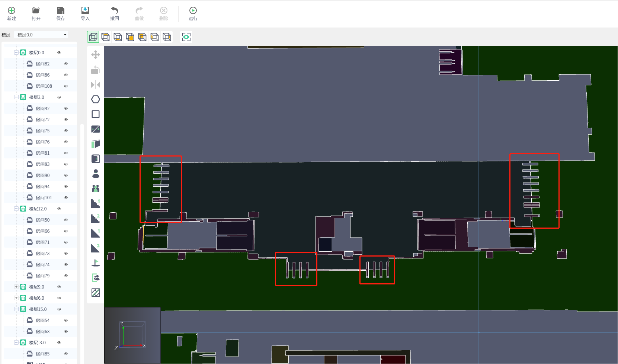Image resolution: width=618 pixels, height=364 pixels.
Task: Select the stairs type 2 tool
Action: (96, 218)
